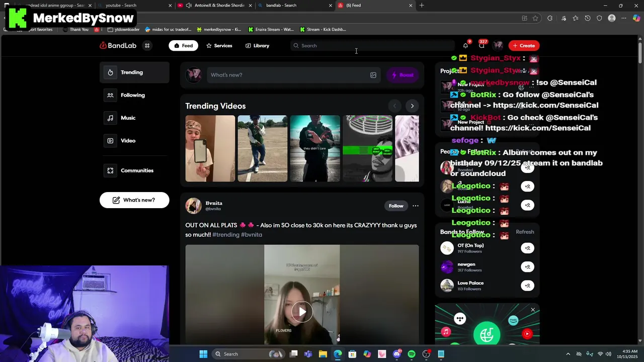Go to next trending videos
The width and height of the screenshot is (644, 362).
[x=412, y=106]
